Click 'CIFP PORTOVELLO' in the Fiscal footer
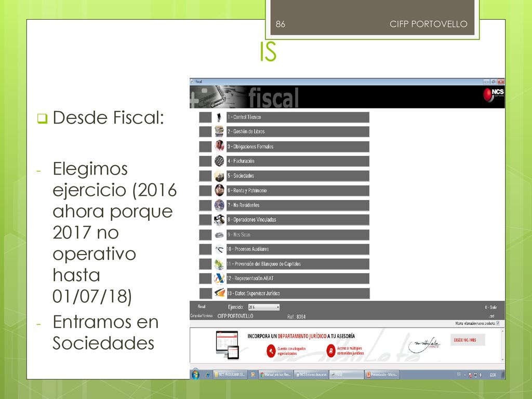 [x=235, y=316]
